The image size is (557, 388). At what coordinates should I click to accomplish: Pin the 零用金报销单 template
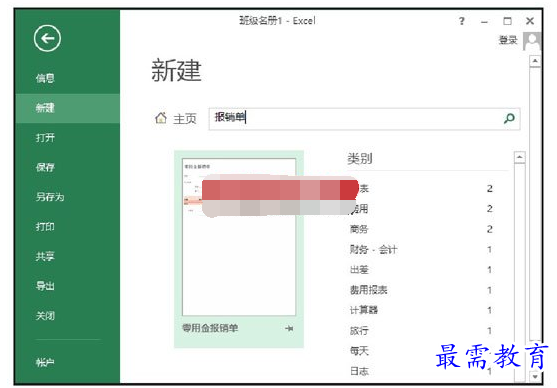pos(289,328)
